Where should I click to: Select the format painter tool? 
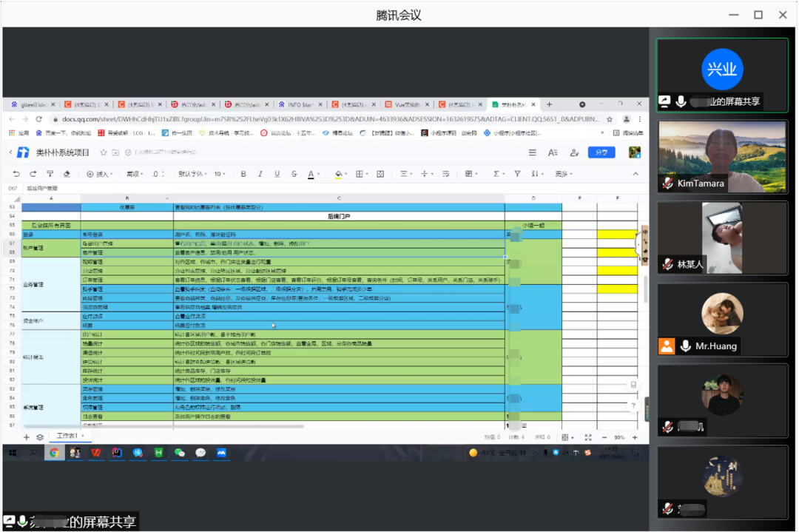point(50,174)
